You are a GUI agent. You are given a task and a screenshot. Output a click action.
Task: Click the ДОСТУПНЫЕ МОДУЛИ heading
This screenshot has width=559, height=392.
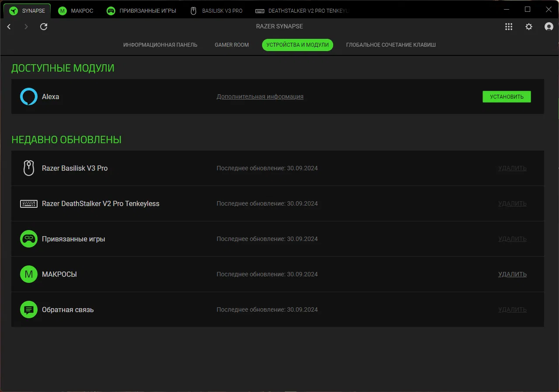[63, 68]
